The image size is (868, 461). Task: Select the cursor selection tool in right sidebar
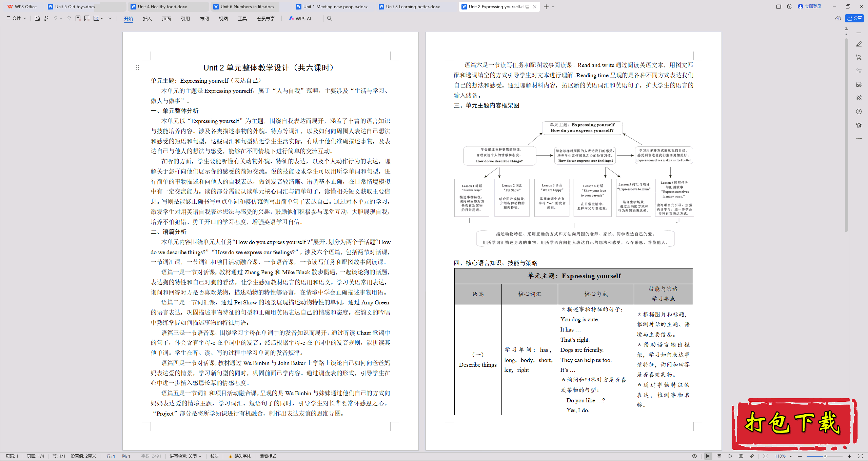pos(859,57)
